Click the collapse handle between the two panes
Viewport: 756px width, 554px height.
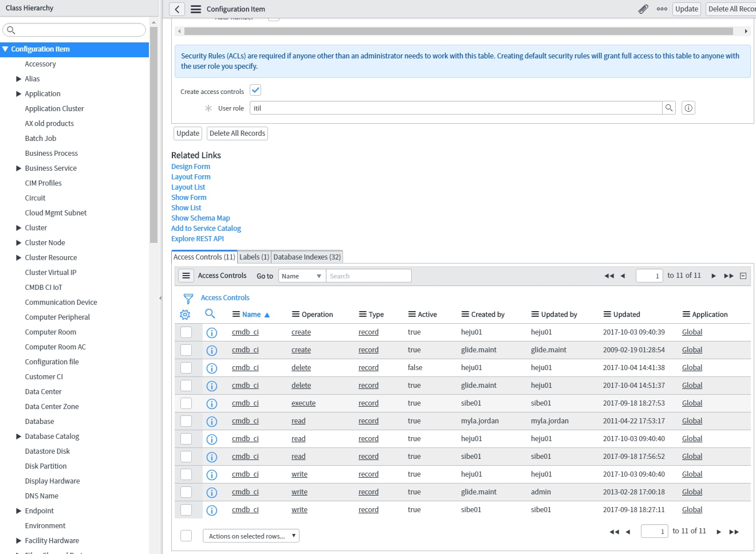pos(160,298)
